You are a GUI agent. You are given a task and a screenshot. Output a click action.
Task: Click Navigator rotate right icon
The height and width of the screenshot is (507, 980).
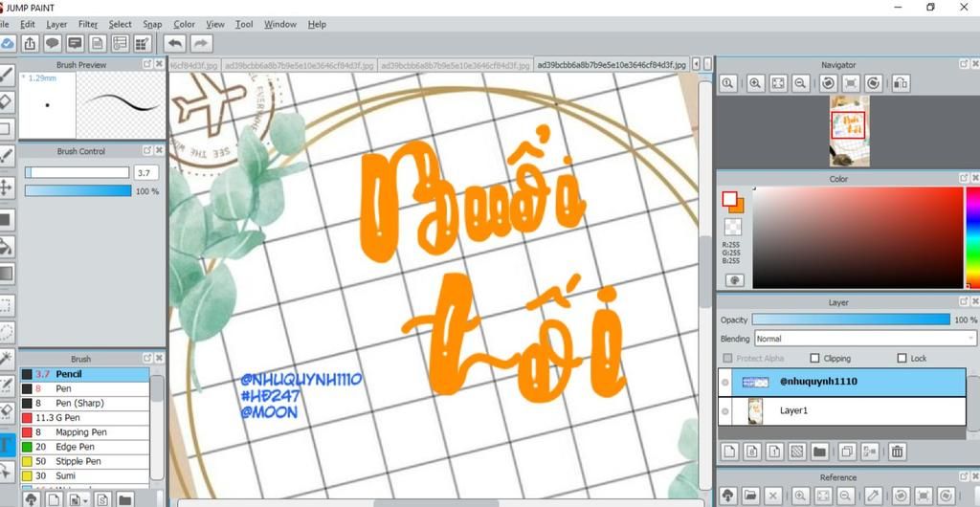pyautogui.click(x=873, y=83)
